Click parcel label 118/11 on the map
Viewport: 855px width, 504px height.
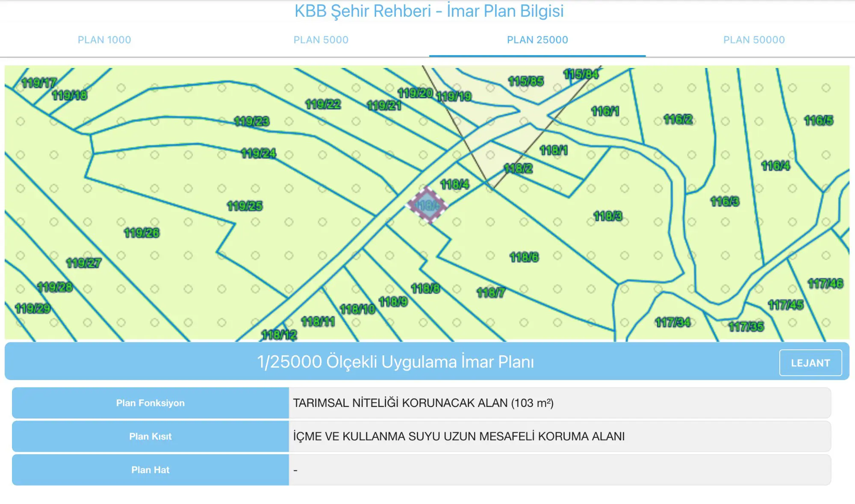click(318, 321)
